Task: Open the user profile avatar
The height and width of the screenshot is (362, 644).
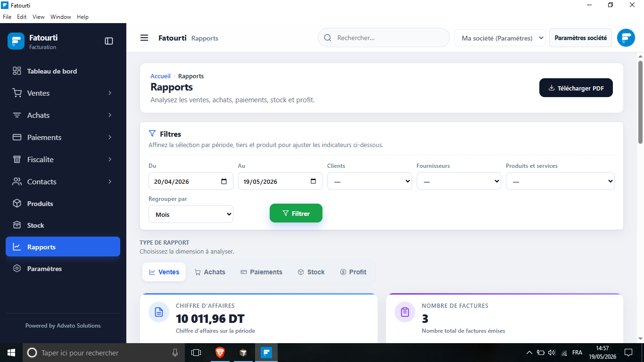Action: pos(626,38)
